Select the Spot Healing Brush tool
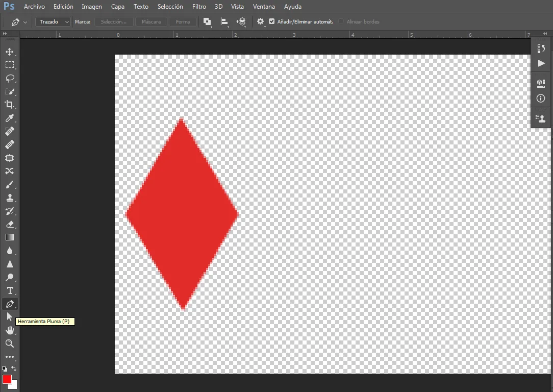This screenshot has height=392, width=553. [10, 131]
